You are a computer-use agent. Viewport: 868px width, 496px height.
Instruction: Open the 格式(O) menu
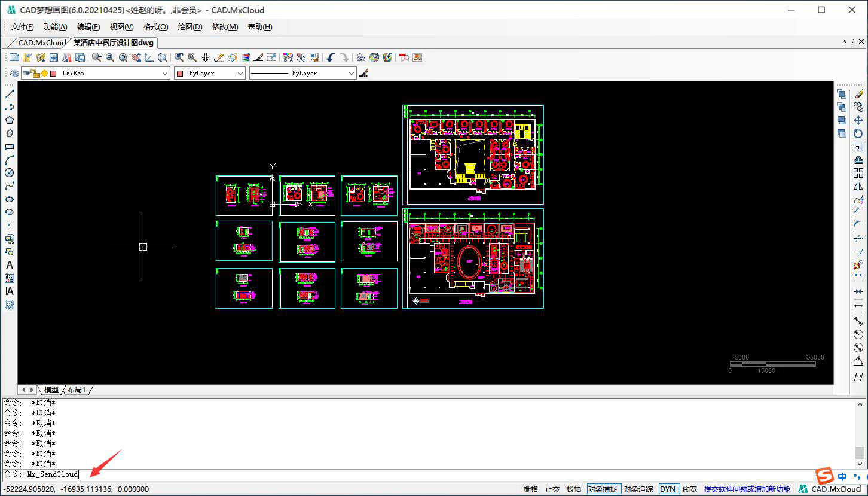click(x=156, y=27)
